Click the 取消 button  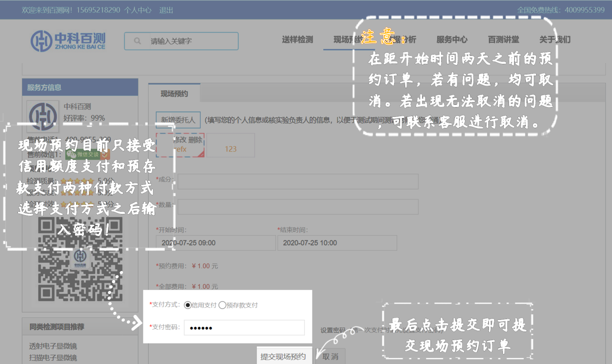330,356
